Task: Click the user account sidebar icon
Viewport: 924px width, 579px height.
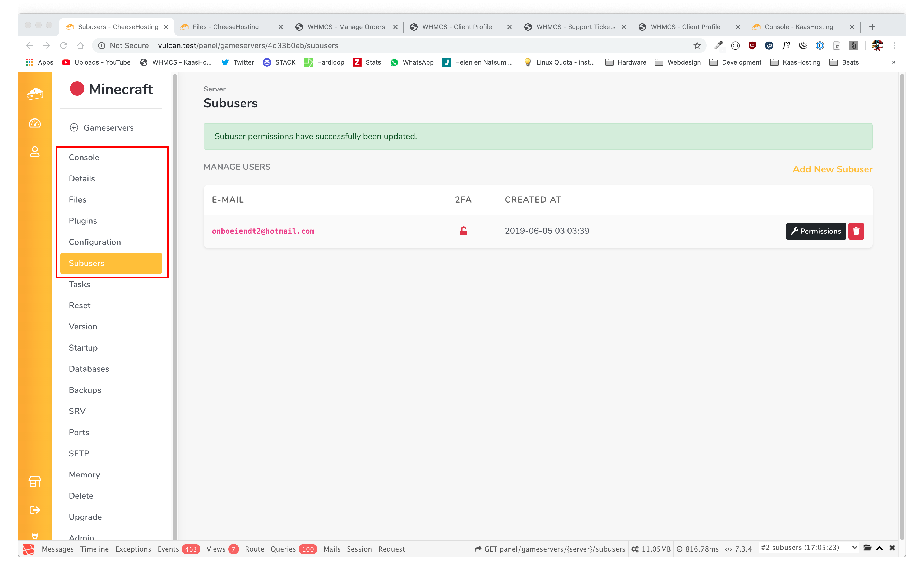Action: [35, 152]
